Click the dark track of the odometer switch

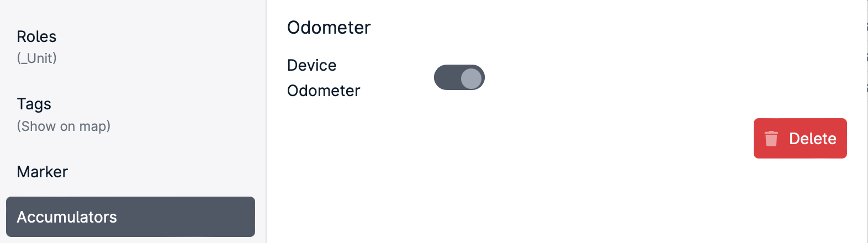pyautogui.click(x=446, y=77)
